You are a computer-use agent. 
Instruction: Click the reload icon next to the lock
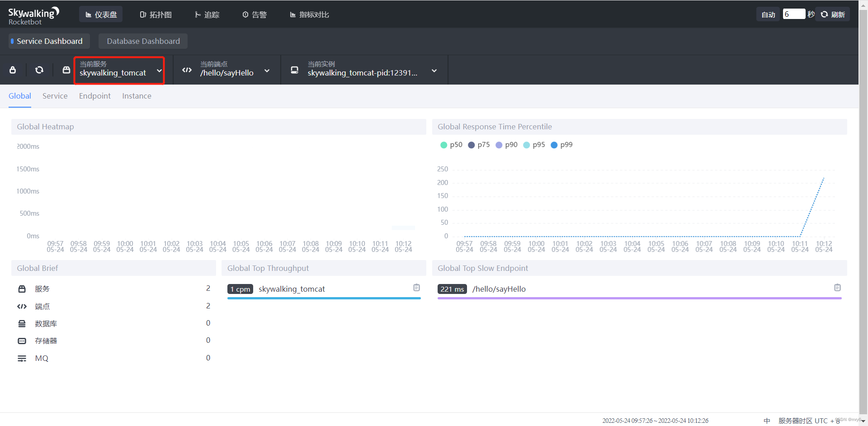click(39, 70)
